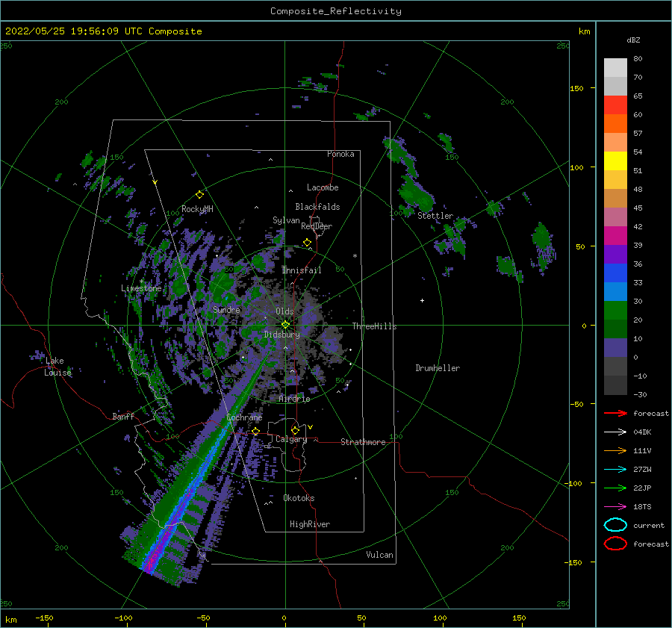Click the RockyMH label
Image resolution: width=672 pixels, height=628 pixels.
[x=197, y=209]
